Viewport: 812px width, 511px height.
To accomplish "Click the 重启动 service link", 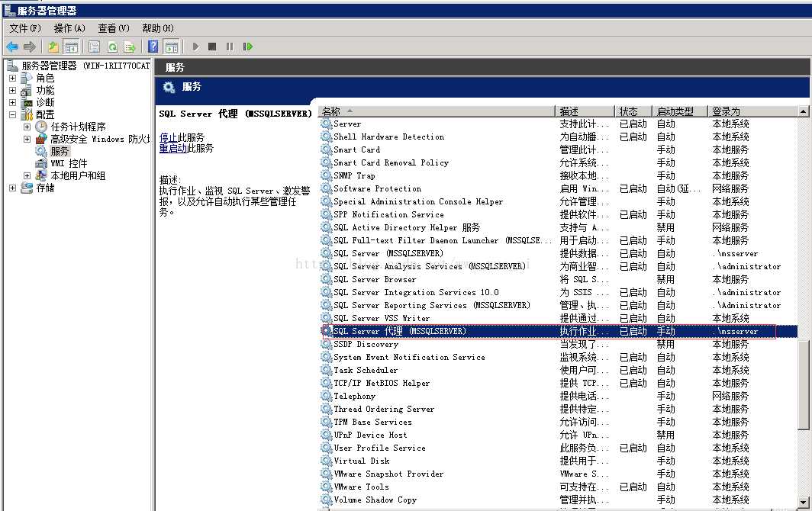I will (x=173, y=149).
